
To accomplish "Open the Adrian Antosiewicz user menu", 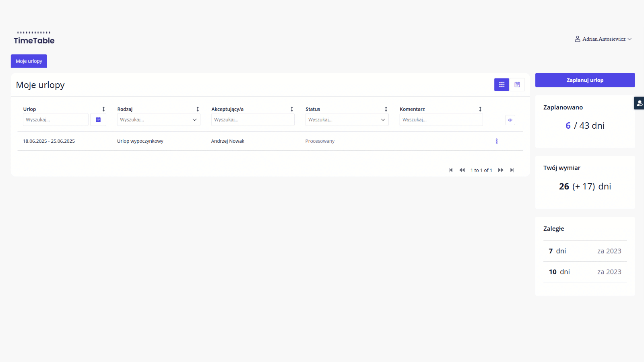I will tap(603, 39).
